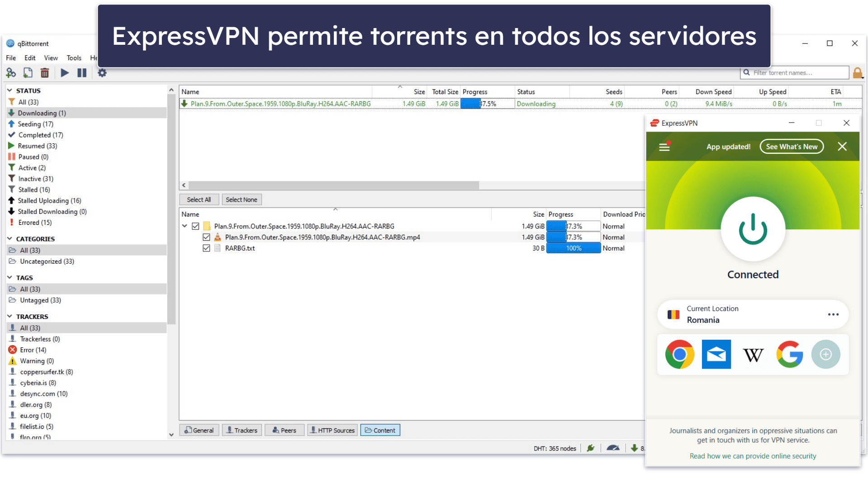The width and height of the screenshot is (868, 488).
Task: Collapse the Plan.9 folder tree
Action: coord(185,226)
